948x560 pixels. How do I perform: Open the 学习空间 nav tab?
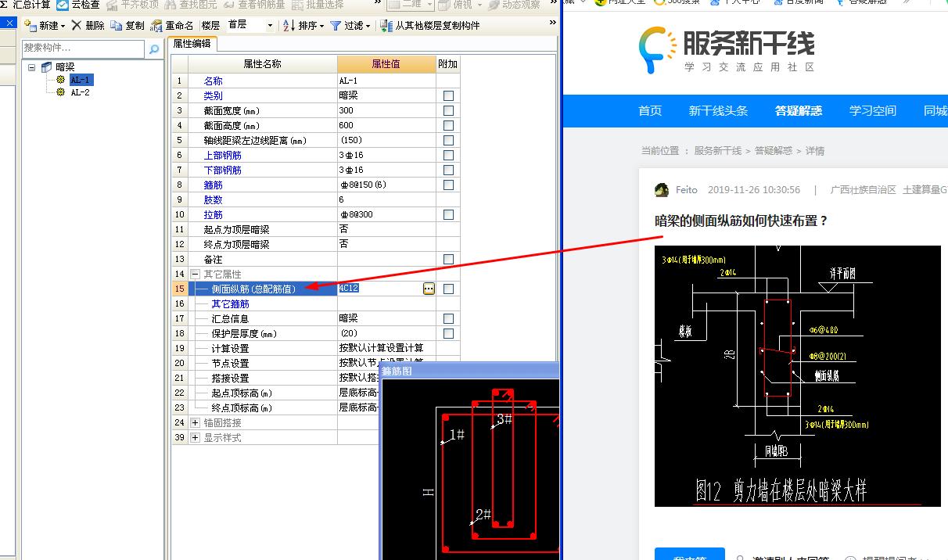pyautogui.click(x=873, y=110)
